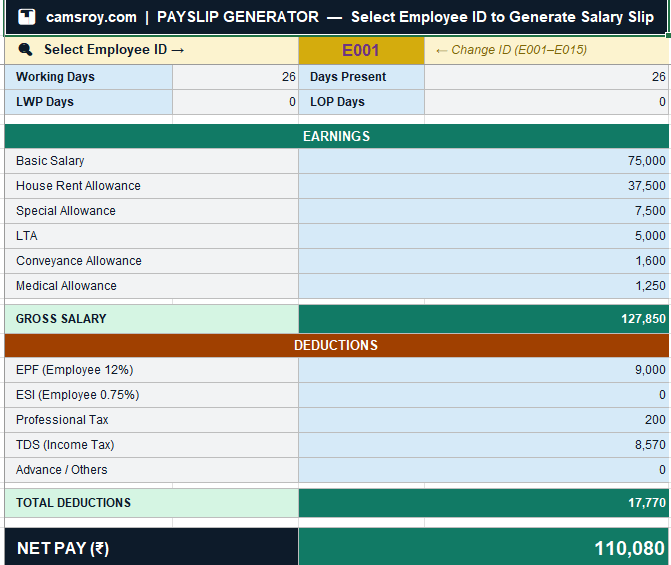Screen dimensions: 671x565
Task: Click the LWP Days label cell
Action: pyautogui.click(x=89, y=102)
